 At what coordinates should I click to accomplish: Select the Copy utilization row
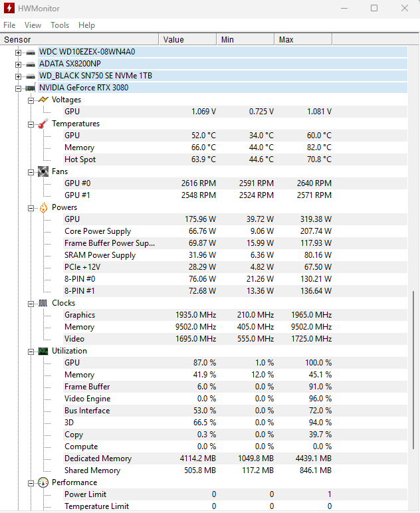(x=235, y=435)
